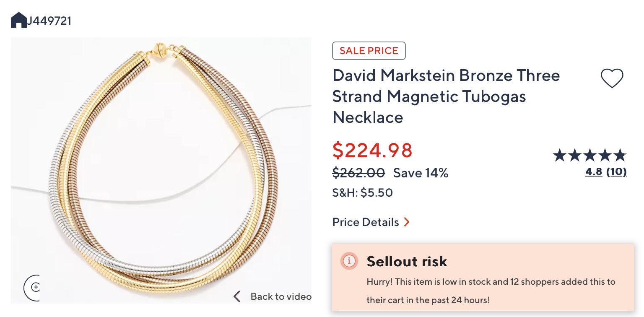Click the Sellout risk info icon

349,261
